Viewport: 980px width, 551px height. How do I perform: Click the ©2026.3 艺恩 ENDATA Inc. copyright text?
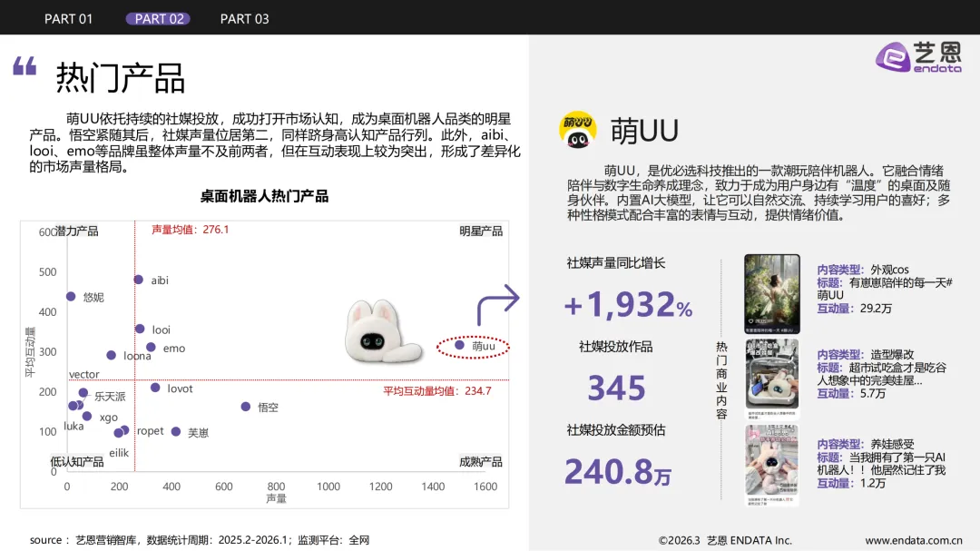(725, 540)
